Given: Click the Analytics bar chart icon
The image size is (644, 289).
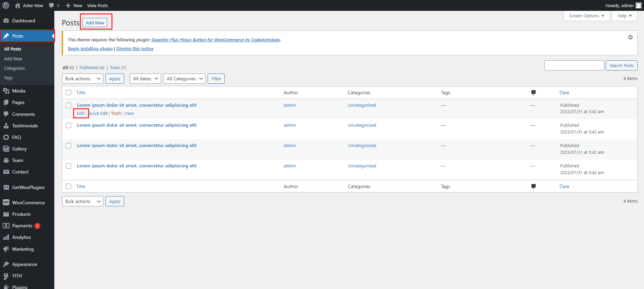Looking at the screenshot, I should click(6, 237).
